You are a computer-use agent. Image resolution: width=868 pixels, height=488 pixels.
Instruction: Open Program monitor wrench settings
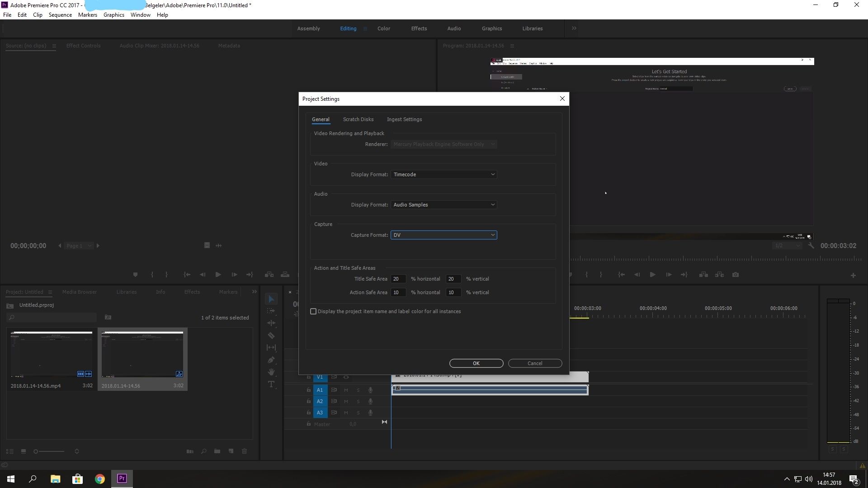click(811, 246)
